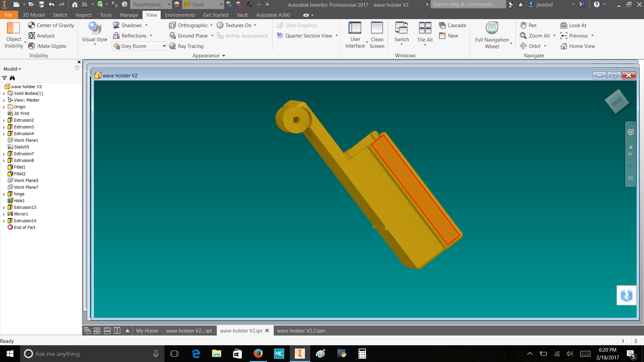
Task: Expand the Extrusion2 tree node
Action: [x=4, y=120]
